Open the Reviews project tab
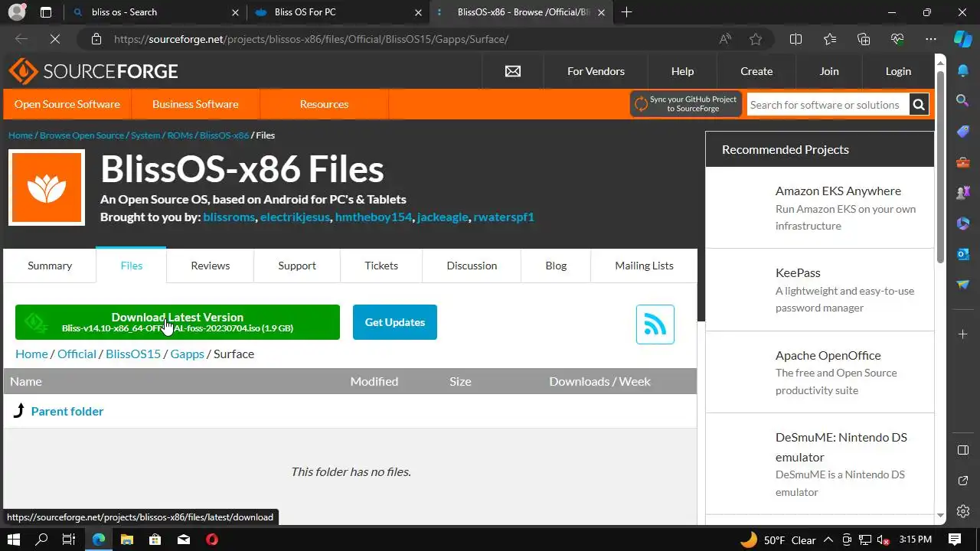The width and height of the screenshot is (980, 551). 211,266
